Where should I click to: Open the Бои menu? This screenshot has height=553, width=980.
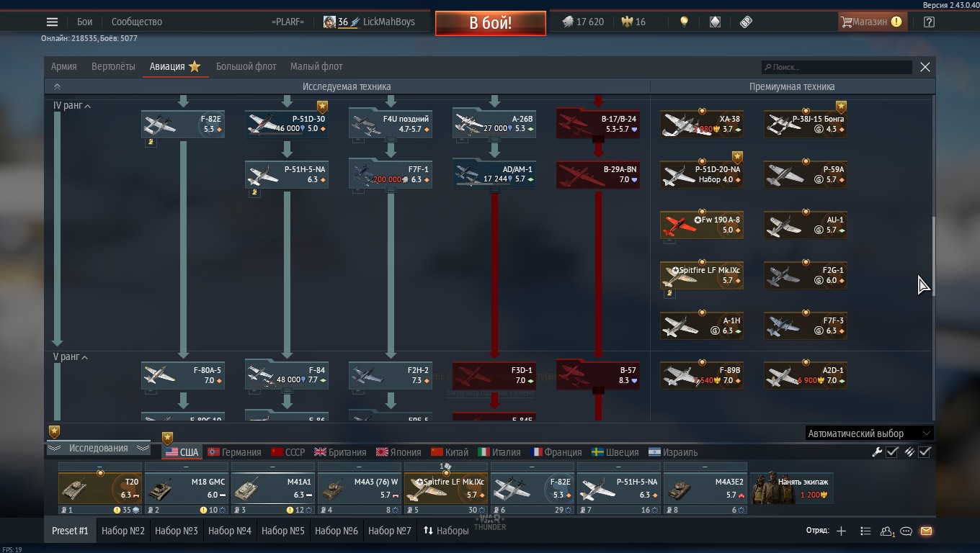pos(85,22)
